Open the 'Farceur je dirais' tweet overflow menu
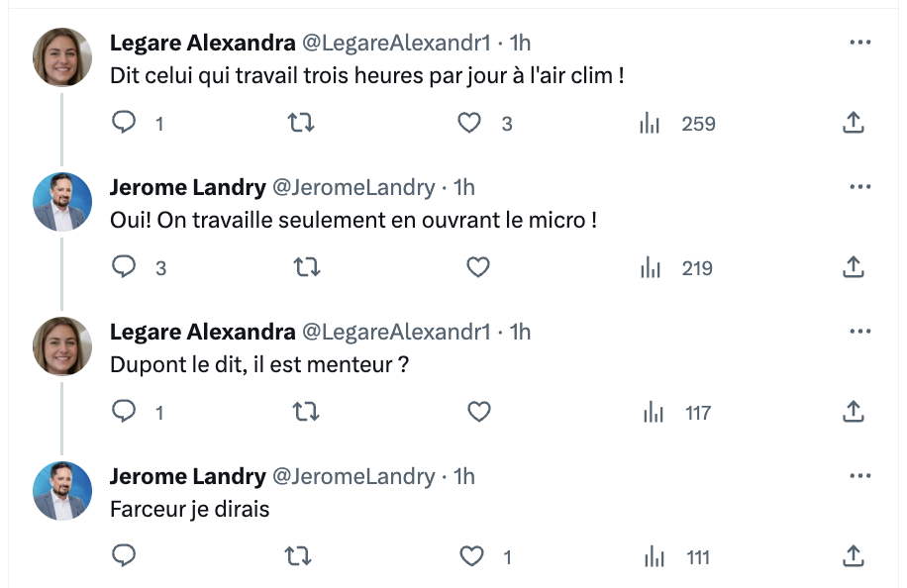Screen dimensions: 907x588 click(860, 476)
